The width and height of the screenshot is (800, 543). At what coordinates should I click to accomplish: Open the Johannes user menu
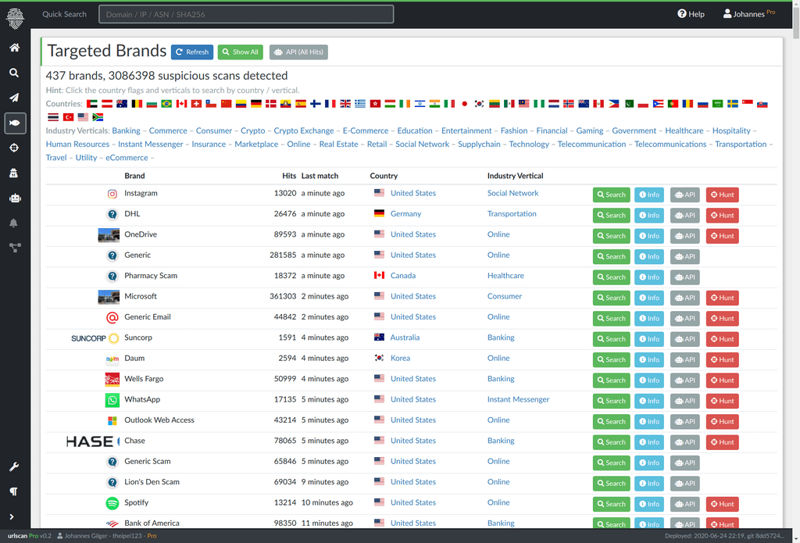[749, 14]
